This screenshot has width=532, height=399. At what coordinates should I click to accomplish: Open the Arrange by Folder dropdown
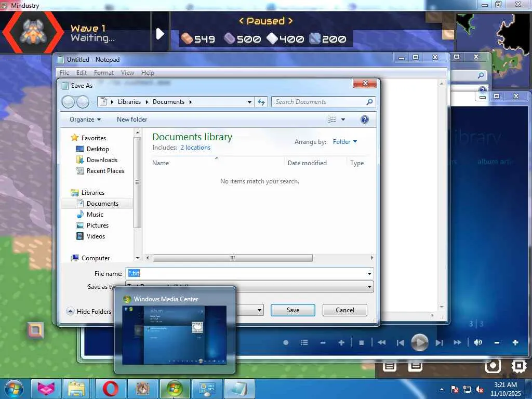click(345, 142)
